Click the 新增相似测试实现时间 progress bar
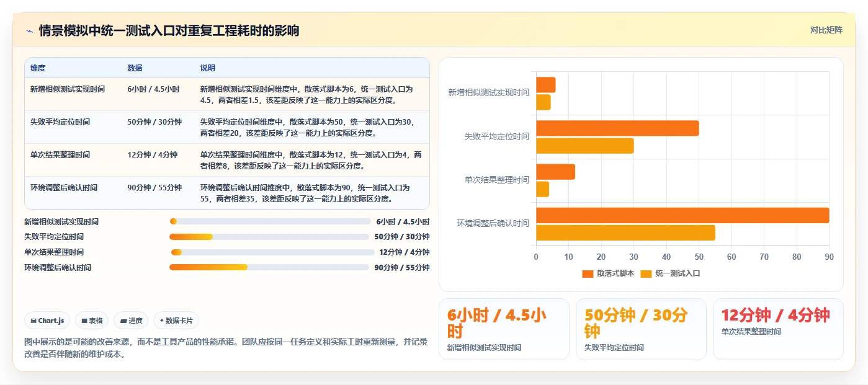The height and width of the screenshot is (385, 868). (x=270, y=221)
